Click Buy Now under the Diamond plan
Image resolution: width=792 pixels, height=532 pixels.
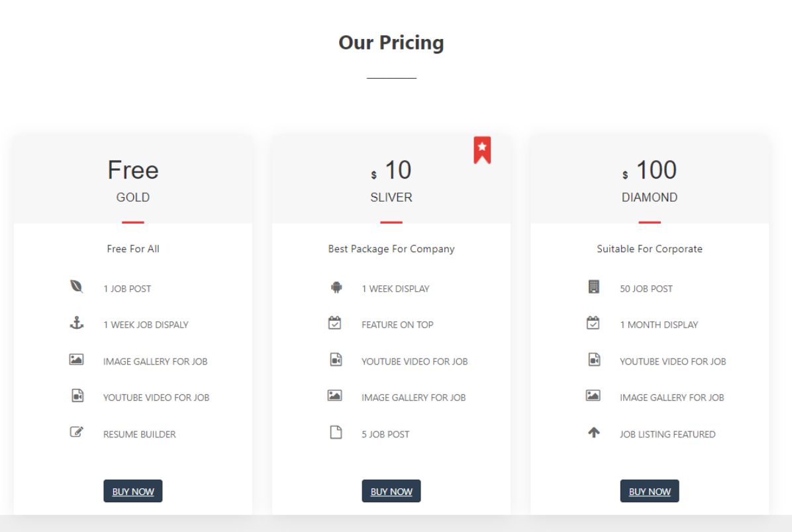point(650,491)
